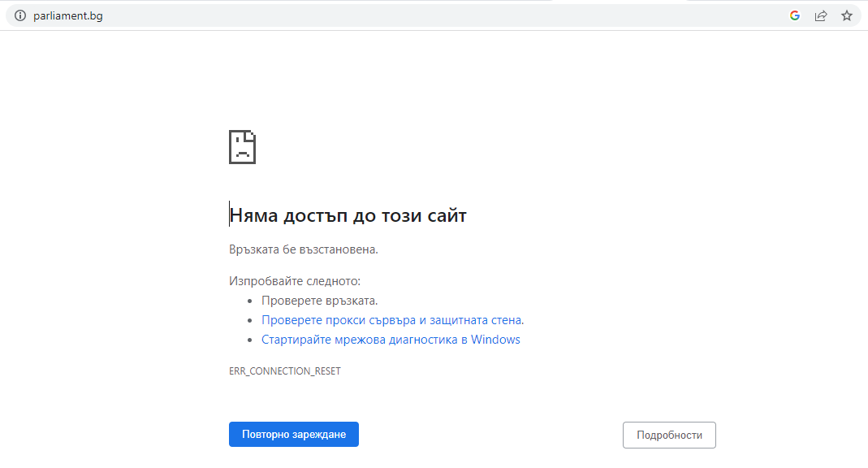Click the heading Няма достъп до този сайт

point(348,215)
